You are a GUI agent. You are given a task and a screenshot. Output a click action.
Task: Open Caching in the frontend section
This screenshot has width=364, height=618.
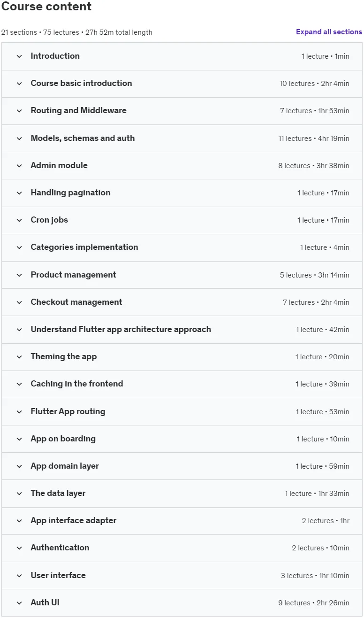[x=182, y=384]
